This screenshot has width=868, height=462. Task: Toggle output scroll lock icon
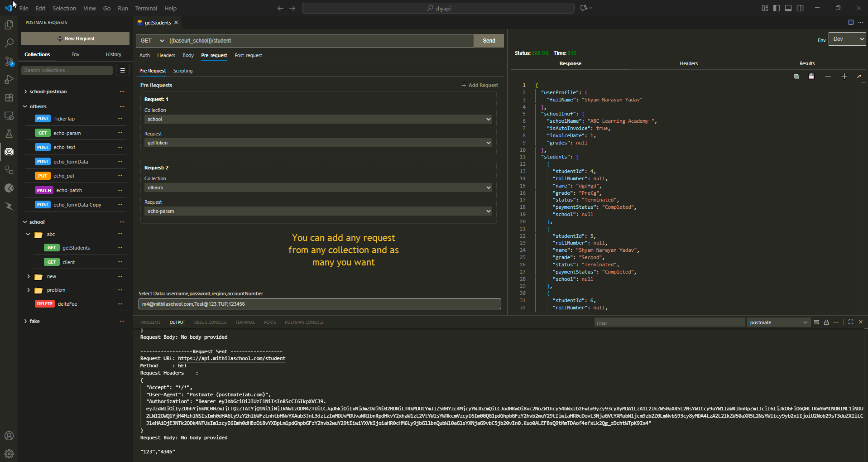click(826, 322)
